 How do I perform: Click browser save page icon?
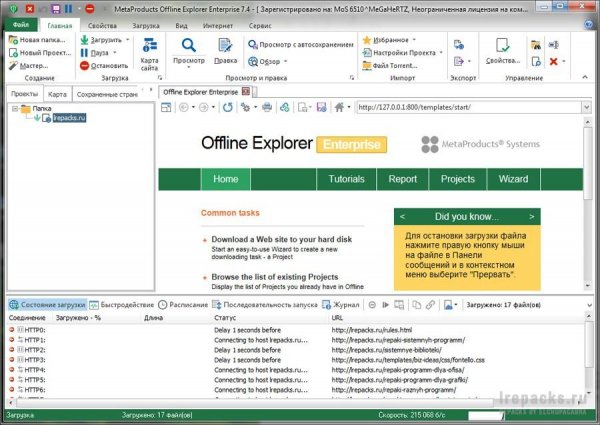coord(321,107)
